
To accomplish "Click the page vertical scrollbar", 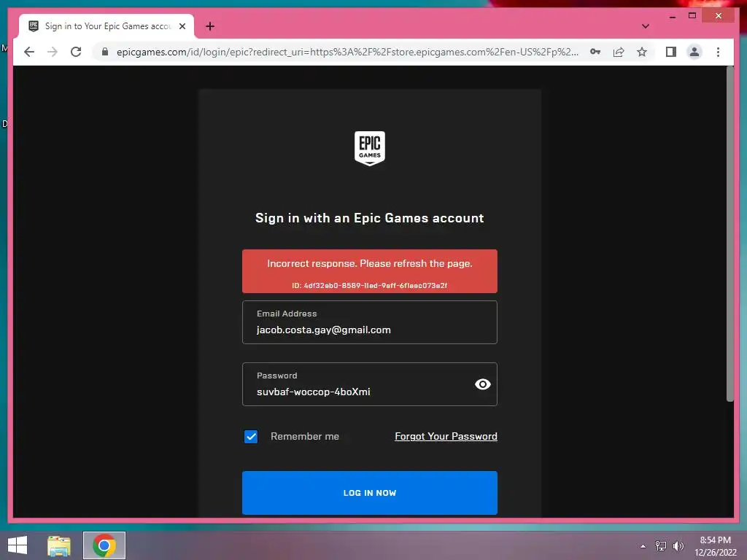I will (x=729, y=234).
